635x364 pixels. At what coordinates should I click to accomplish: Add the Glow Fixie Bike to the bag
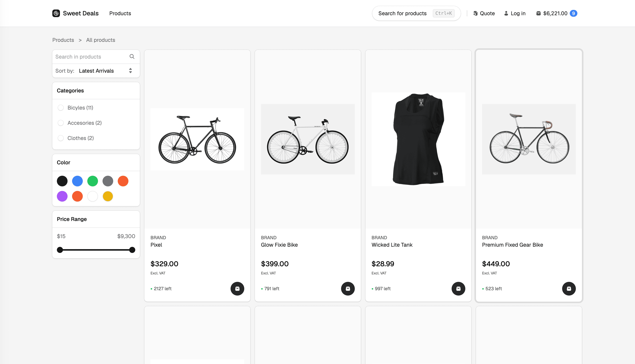(x=348, y=288)
